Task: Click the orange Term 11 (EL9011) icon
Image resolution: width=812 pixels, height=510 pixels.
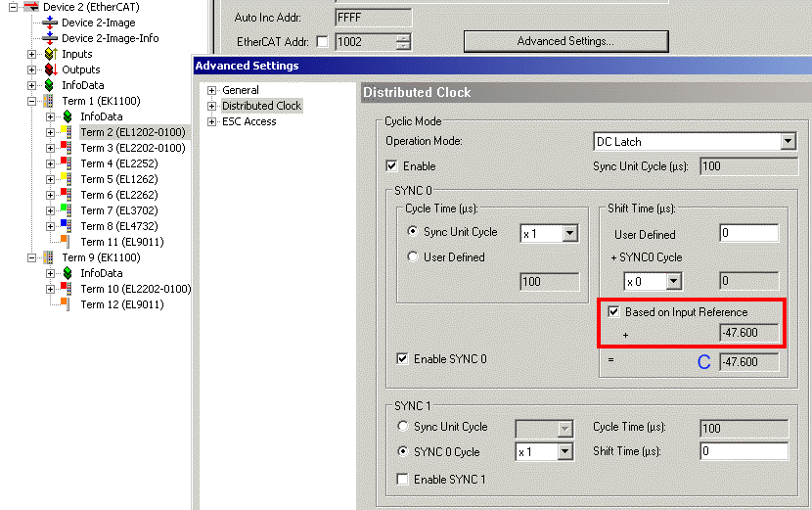Action: click(x=66, y=241)
